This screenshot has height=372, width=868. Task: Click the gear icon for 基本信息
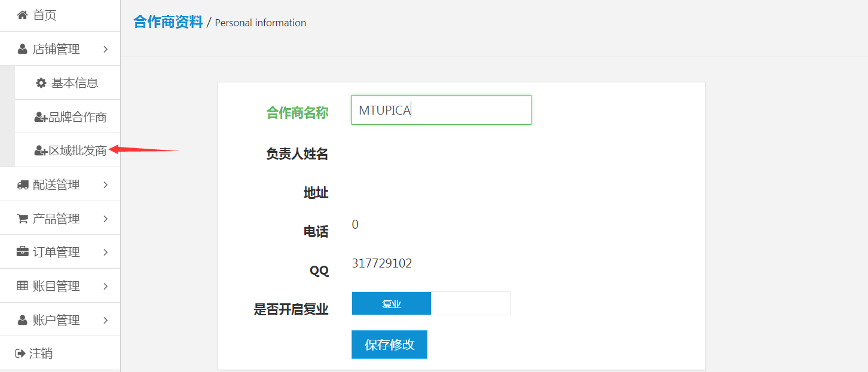pyautogui.click(x=41, y=83)
